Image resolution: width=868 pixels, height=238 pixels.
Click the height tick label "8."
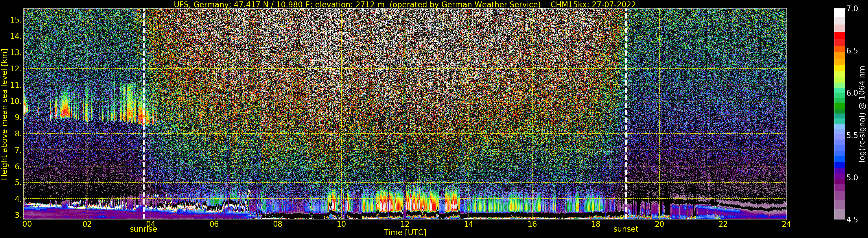click(18, 134)
